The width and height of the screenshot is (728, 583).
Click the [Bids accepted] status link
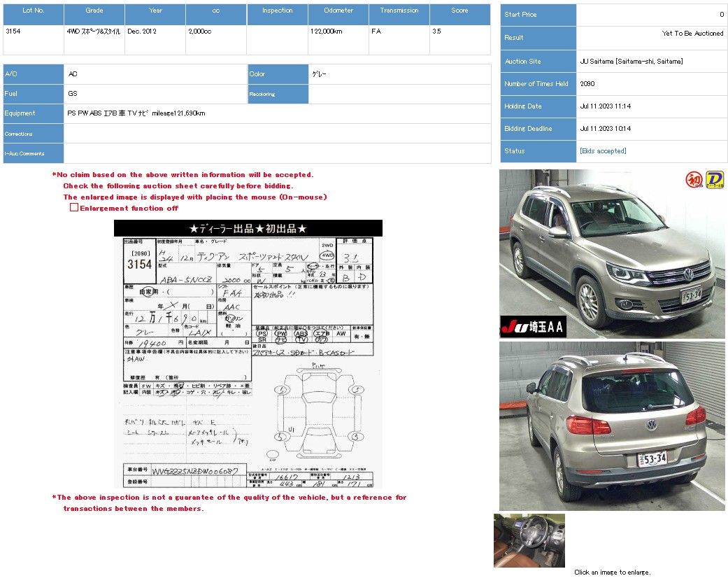(603, 151)
